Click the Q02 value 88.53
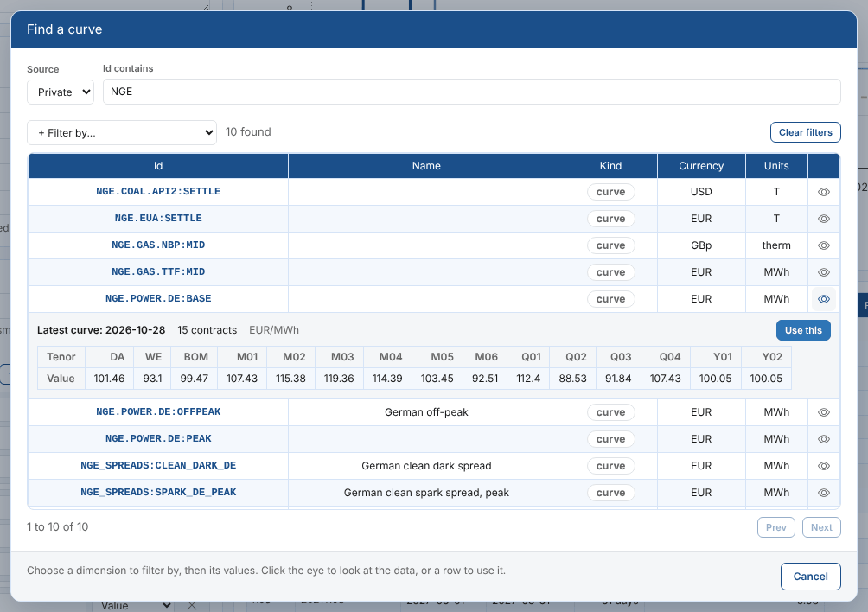868x612 pixels. pos(573,379)
